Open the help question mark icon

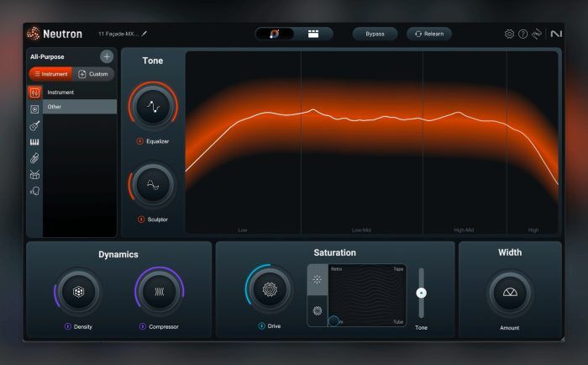522,34
